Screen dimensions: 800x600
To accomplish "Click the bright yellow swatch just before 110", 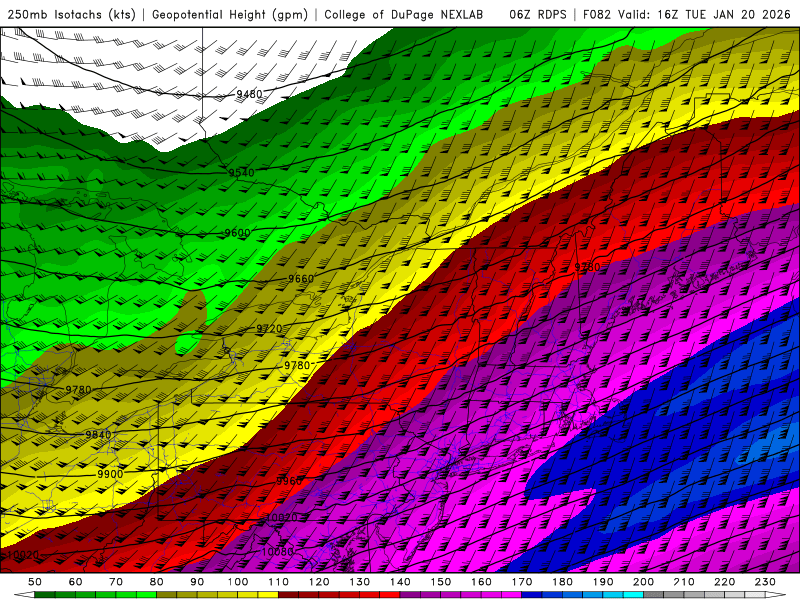I will click(x=268, y=595).
